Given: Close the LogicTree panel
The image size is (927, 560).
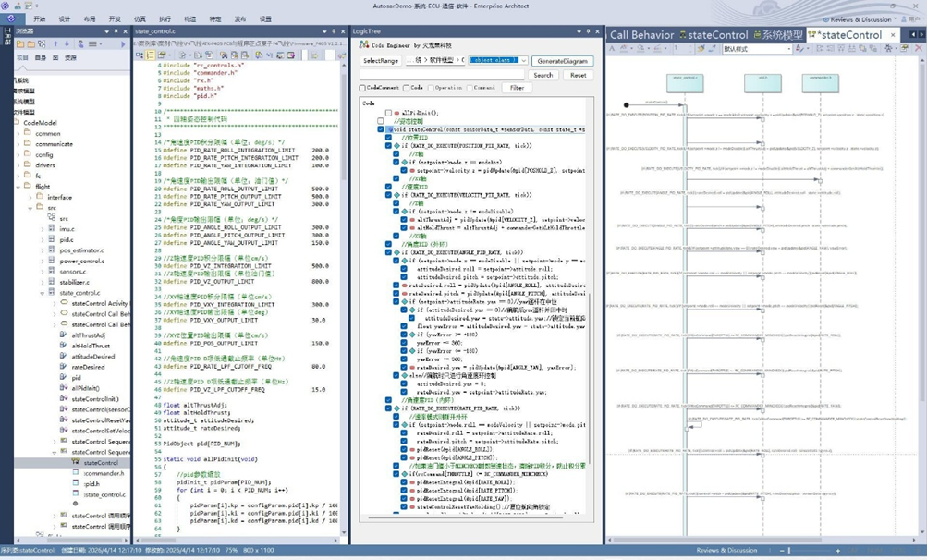Looking at the screenshot, I should (x=596, y=31).
